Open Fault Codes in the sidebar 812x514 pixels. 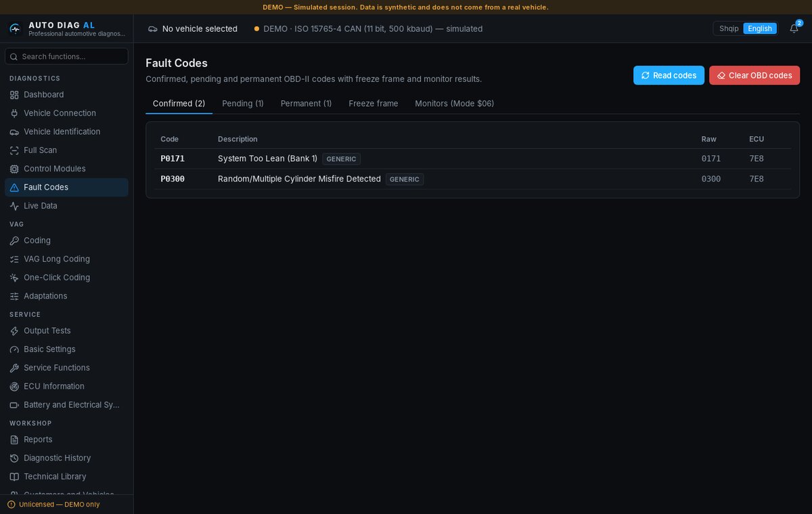(66, 188)
